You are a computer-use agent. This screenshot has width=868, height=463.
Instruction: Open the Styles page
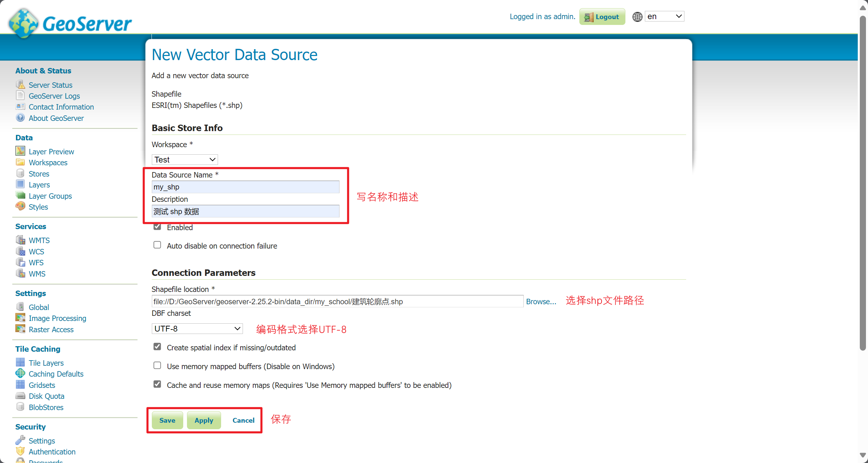[38, 207]
